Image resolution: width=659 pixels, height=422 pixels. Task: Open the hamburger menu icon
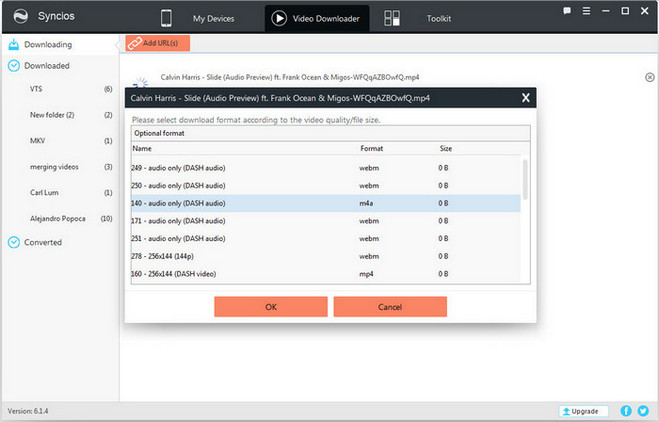click(x=586, y=11)
